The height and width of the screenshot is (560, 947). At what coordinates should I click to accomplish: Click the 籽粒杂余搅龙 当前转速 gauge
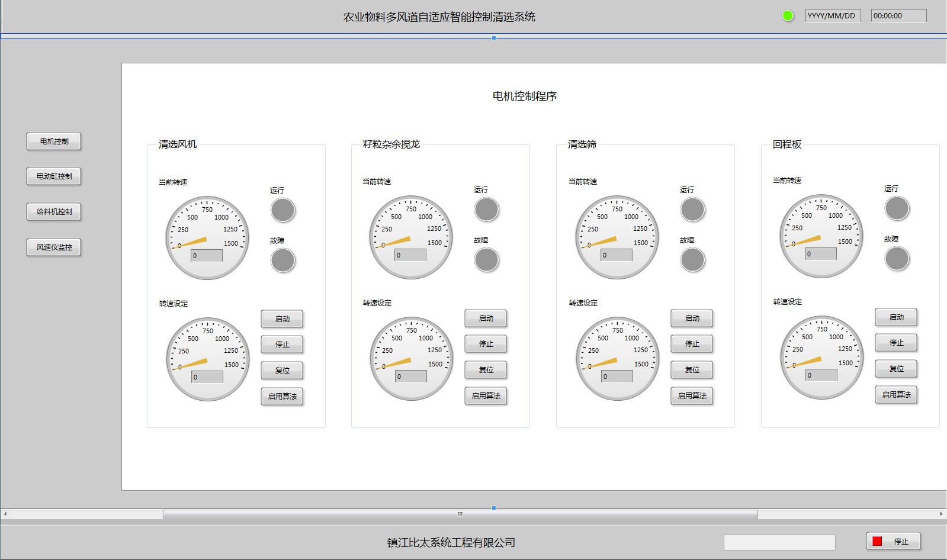(x=411, y=237)
